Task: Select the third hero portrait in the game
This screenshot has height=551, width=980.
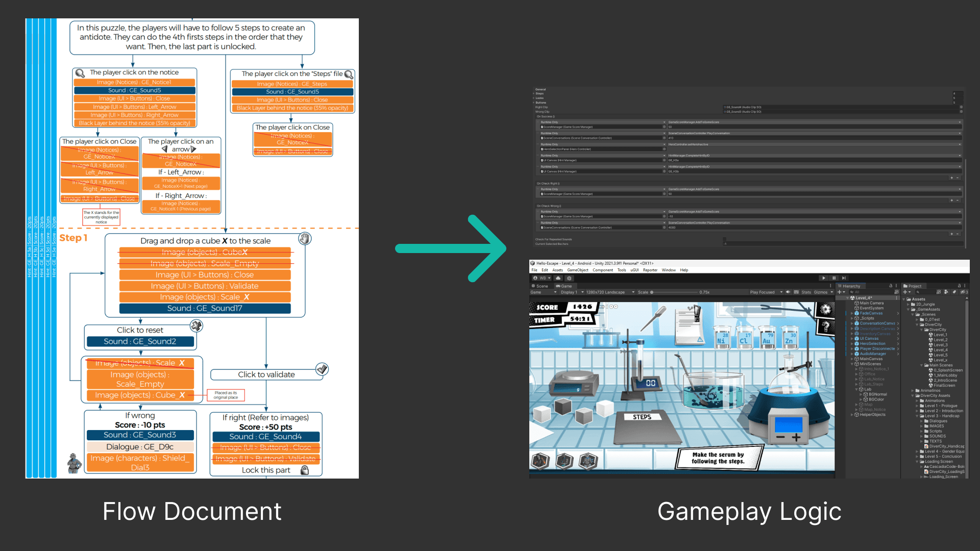Action: pyautogui.click(x=589, y=461)
